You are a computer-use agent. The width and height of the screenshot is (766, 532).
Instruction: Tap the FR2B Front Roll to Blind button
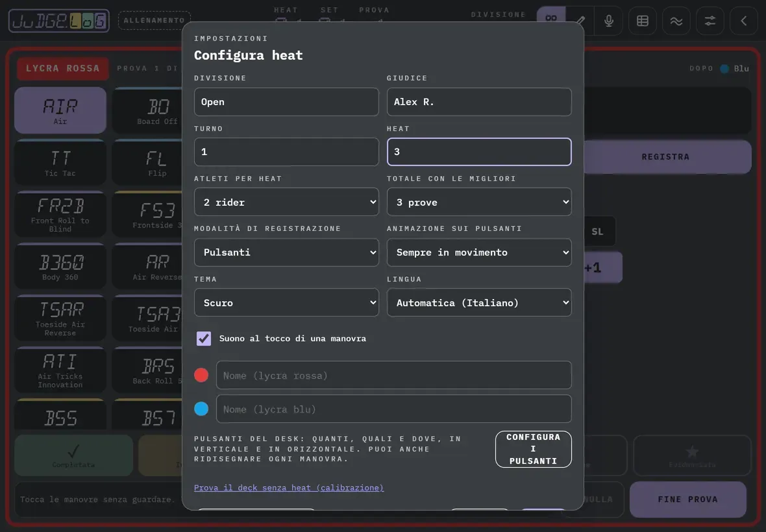coord(60,214)
